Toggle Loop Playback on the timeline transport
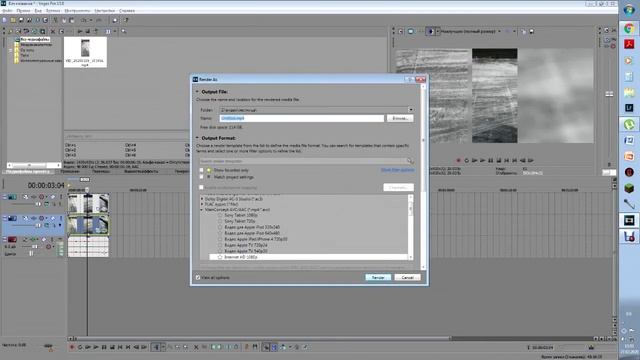The width and height of the screenshot is (640, 360). coord(80,347)
